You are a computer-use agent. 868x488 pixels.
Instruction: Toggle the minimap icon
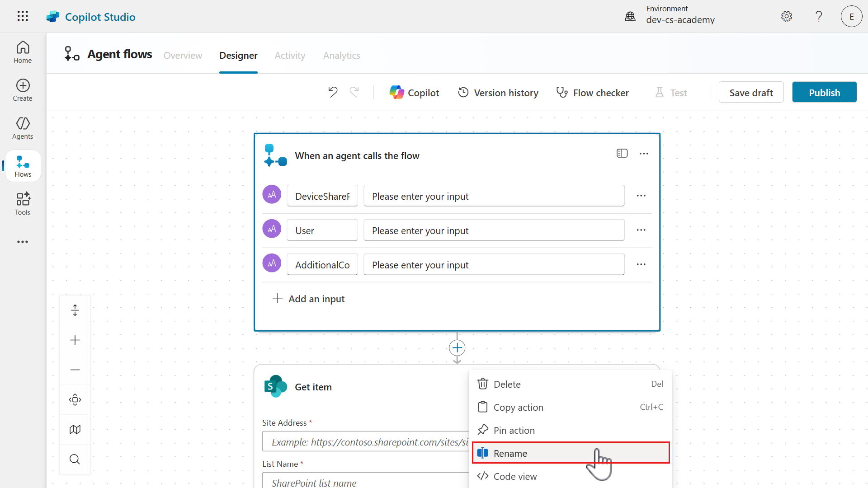tap(75, 429)
